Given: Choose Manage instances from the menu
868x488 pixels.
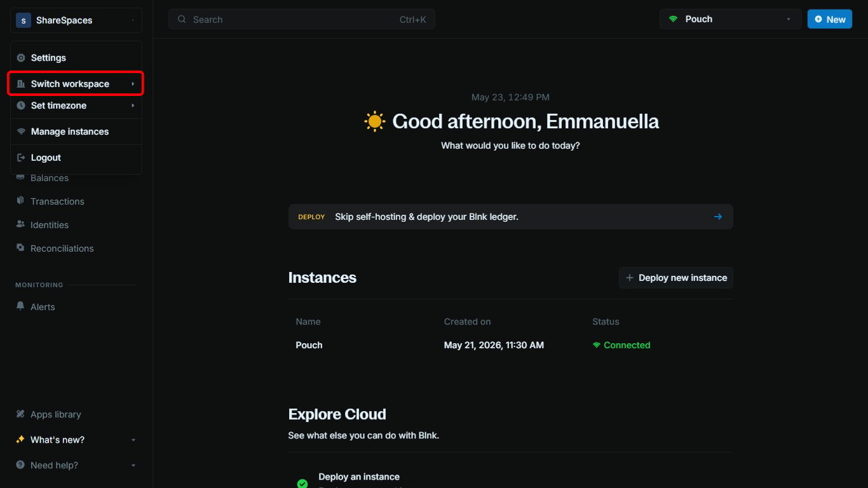Looking at the screenshot, I should (x=76, y=132).
